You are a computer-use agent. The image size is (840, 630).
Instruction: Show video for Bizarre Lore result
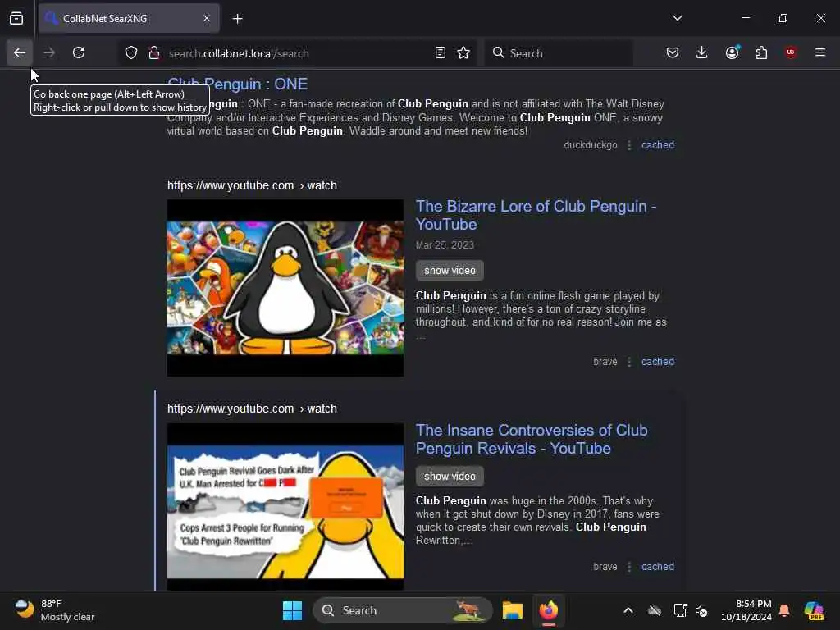point(450,271)
